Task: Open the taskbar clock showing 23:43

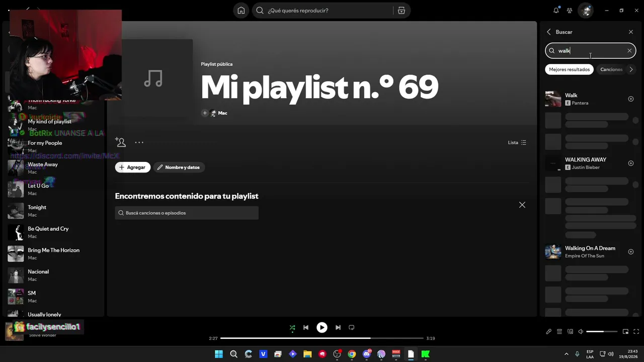Action: (628, 354)
